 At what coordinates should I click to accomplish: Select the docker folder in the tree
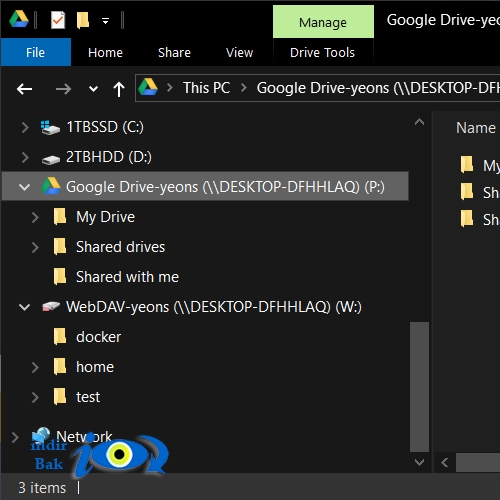coord(98,337)
